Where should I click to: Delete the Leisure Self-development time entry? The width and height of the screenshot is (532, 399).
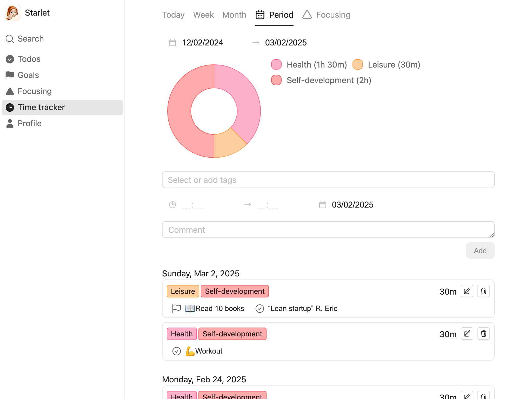point(483,291)
